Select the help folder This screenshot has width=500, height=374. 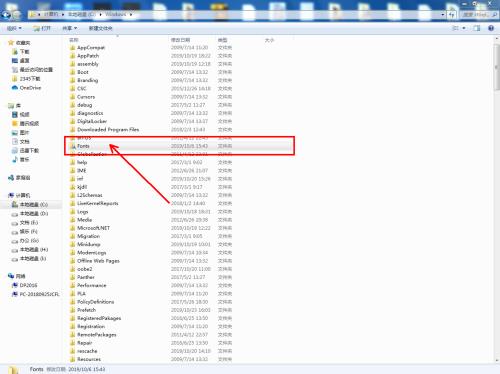pos(79,162)
